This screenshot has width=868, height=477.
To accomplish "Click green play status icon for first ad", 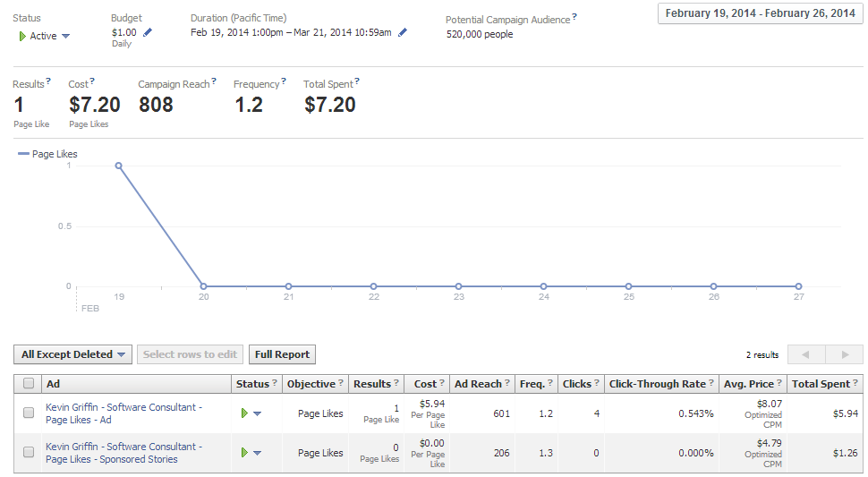I will coord(243,413).
